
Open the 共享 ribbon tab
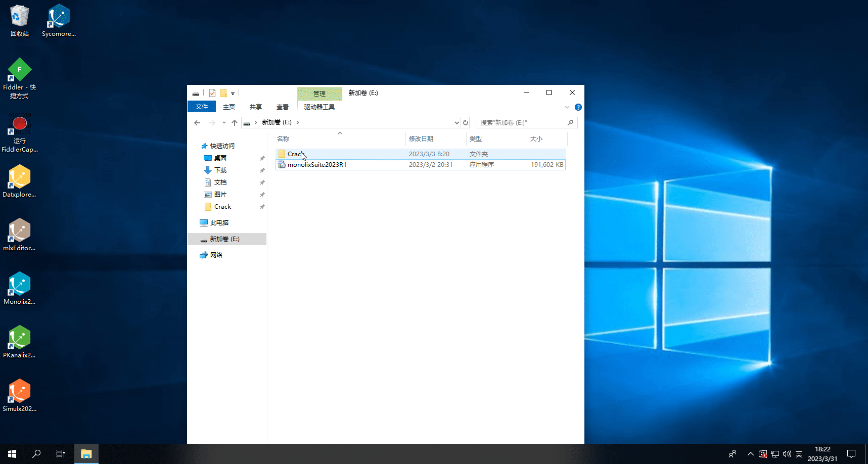256,107
